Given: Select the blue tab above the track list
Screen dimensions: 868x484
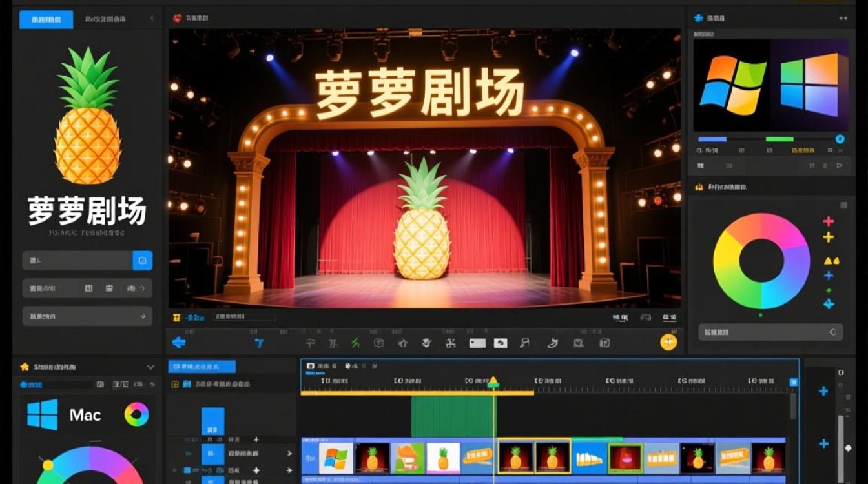Looking at the screenshot, I should 202,367.
